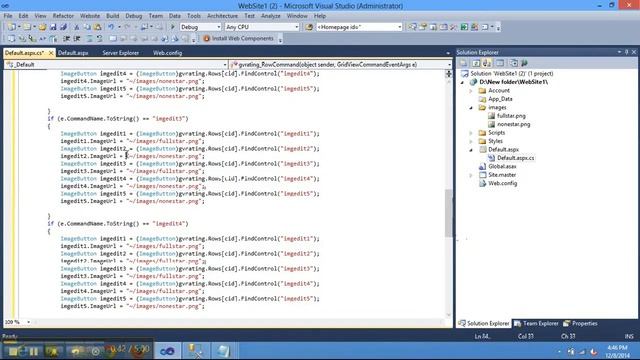Click the Start Debugging play icon
The width and height of the screenshot is (640, 360).
click(x=172, y=27)
